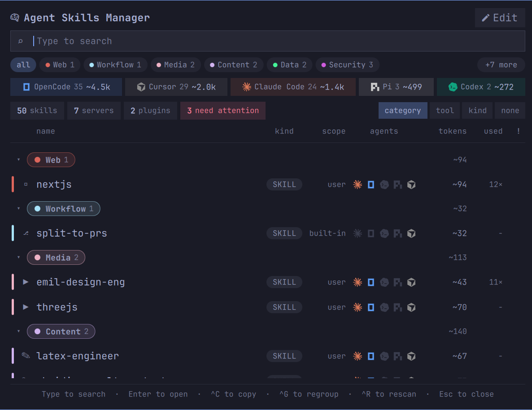Group by tool

pyautogui.click(x=445, y=111)
